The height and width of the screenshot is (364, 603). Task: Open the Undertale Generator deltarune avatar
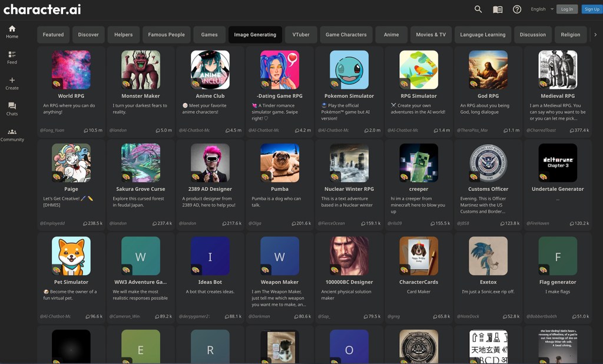[x=558, y=163]
